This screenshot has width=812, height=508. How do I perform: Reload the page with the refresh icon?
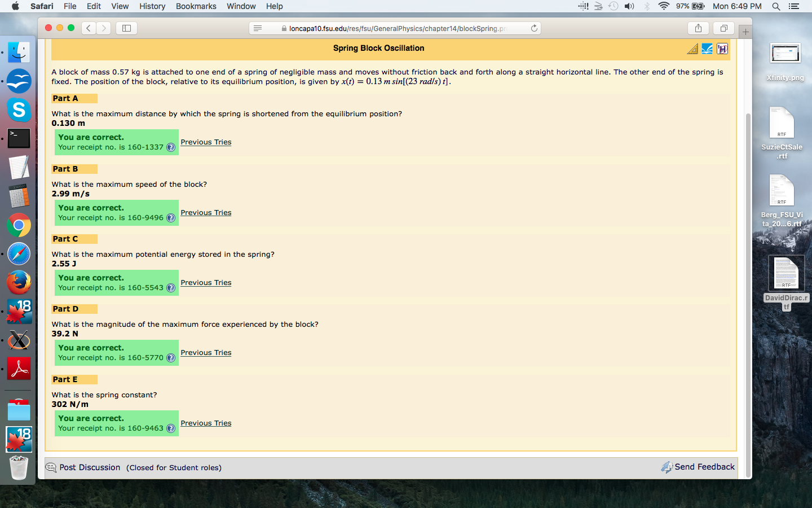click(534, 28)
